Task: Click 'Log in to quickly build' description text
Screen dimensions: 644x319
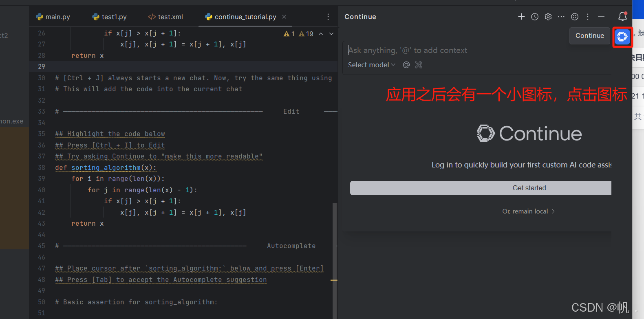Action: (521, 165)
